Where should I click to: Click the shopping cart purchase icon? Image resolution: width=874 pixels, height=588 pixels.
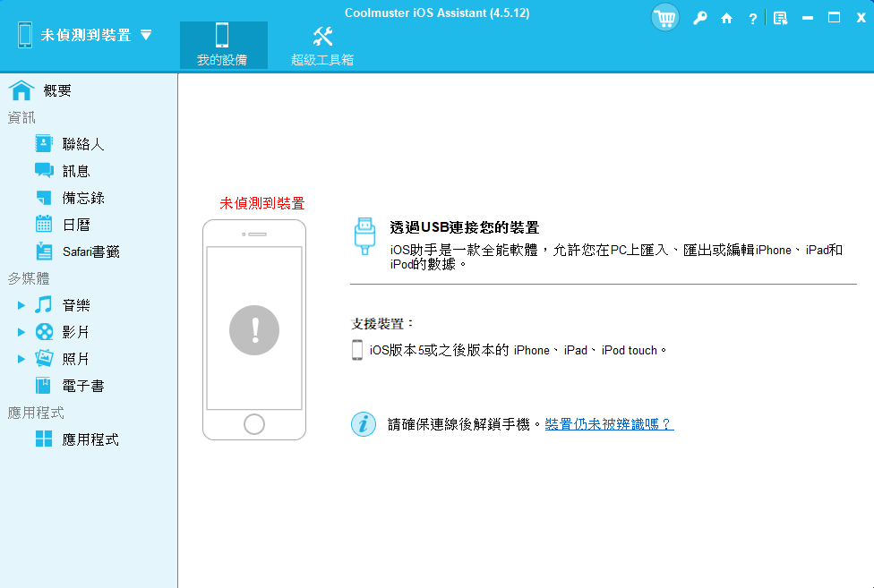[x=664, y=18]
